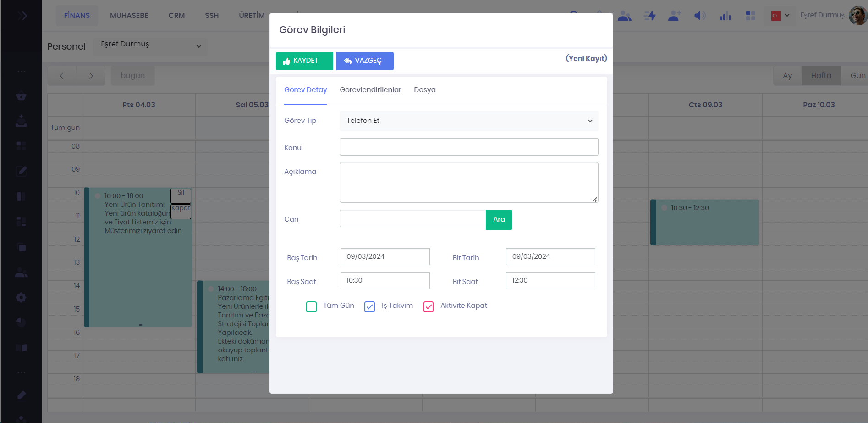Click the green Ara search button
Viewport: 868px width, 423px height.
tap(499, 219)
